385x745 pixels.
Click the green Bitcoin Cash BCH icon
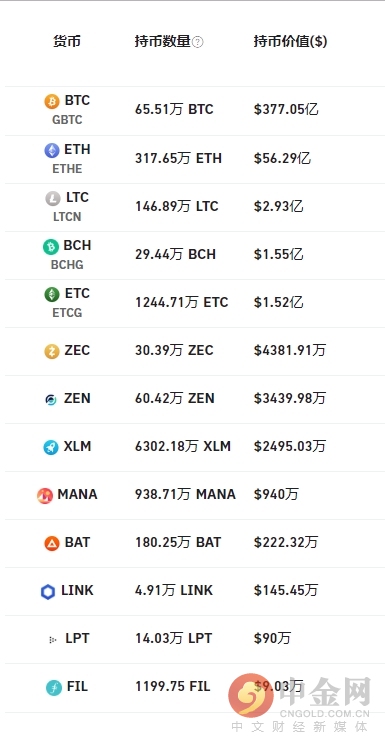(50, 247)
